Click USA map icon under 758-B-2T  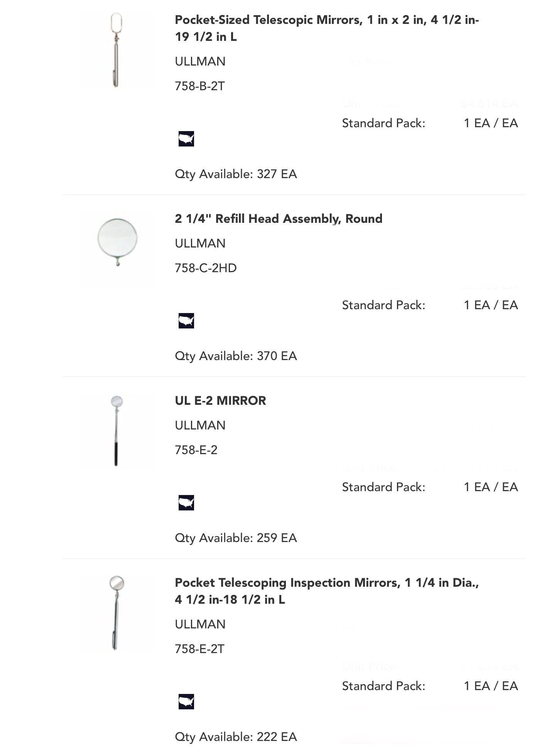tap(186, 139)
